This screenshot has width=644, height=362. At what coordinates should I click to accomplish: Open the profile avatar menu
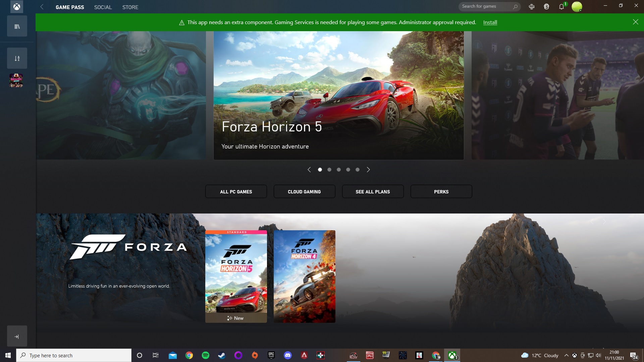pos(577,6)
